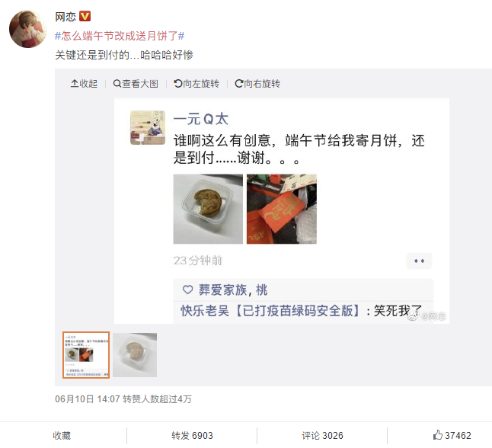Open the 转发 6903 repost tab
The image size is (492, 448).
[192, 436]
